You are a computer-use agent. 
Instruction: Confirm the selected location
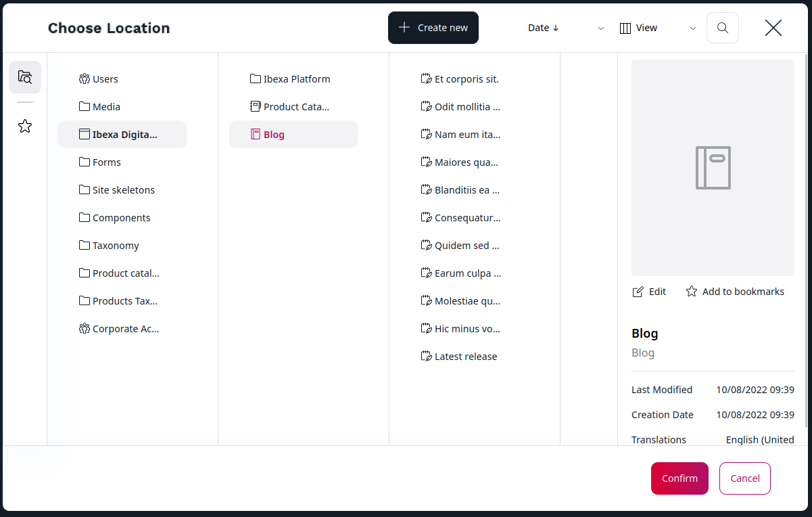click(x=679, y=478)
